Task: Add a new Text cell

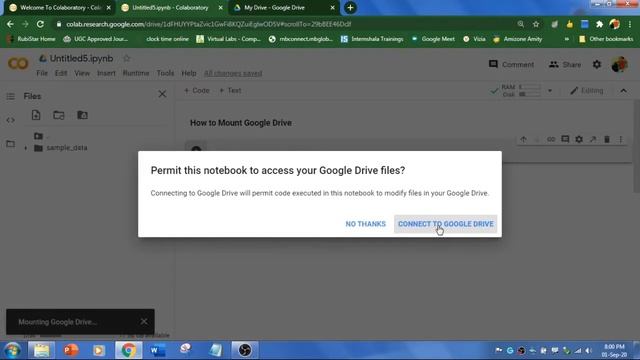Action: pos(230,90)
